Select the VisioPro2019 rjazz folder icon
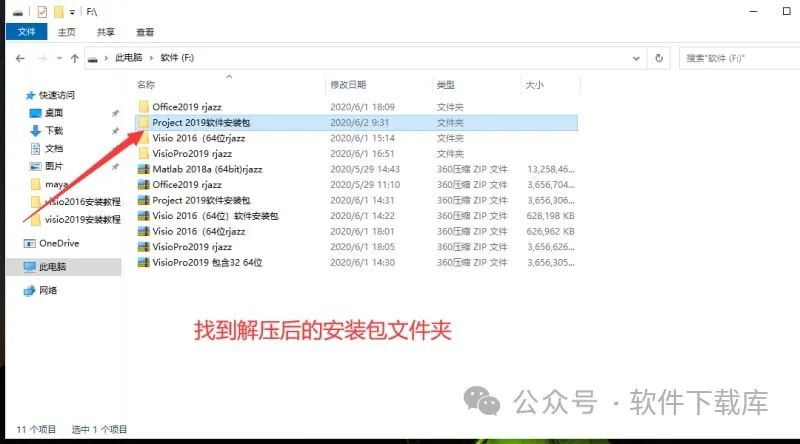 [x=143, y=153]
